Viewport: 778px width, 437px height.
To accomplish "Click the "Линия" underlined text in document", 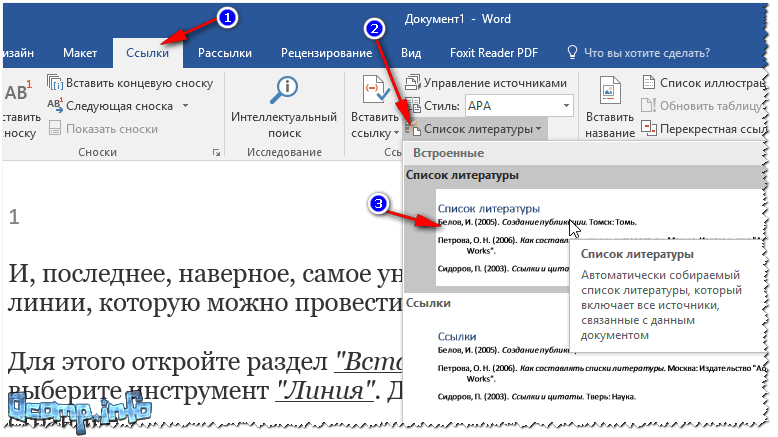I will pos(324,391).
